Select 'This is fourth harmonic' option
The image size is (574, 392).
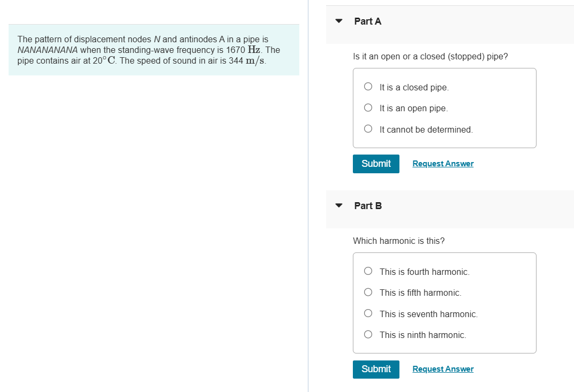[x=368, y=271]
